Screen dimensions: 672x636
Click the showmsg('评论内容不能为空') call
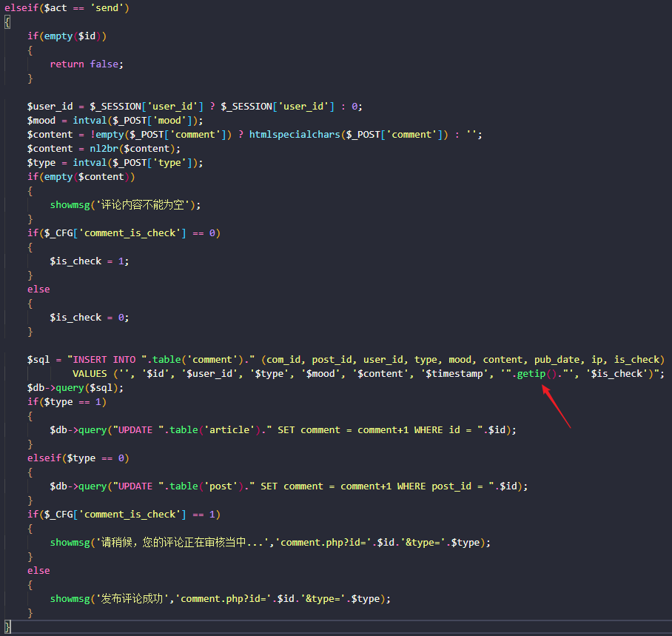(x=125, y=205)
